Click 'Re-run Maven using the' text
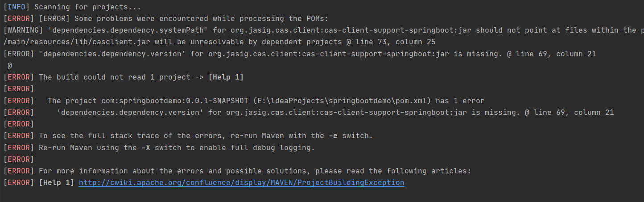Image resolution: width=644 pixels, height=202 pixels. click(x=87, y=147)
